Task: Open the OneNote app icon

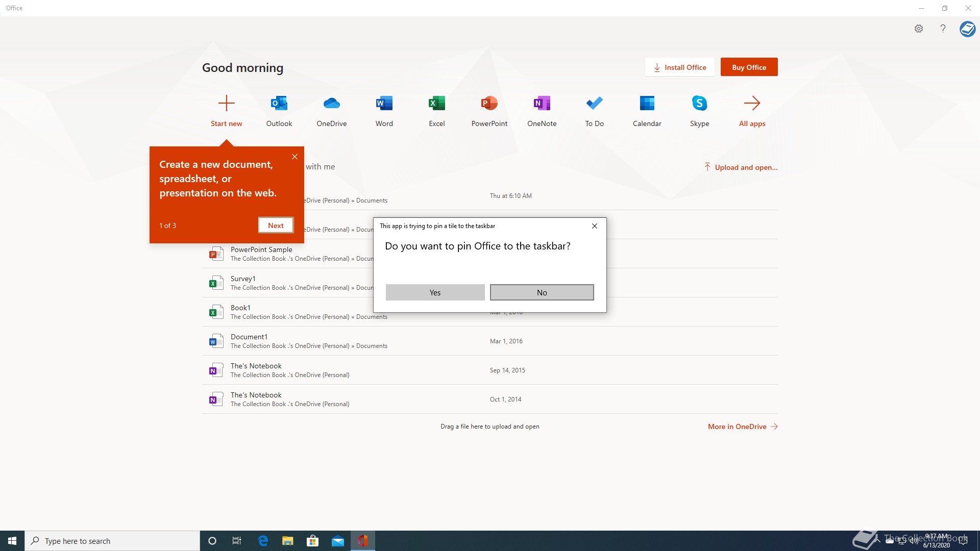Action: tap(542, 104)
